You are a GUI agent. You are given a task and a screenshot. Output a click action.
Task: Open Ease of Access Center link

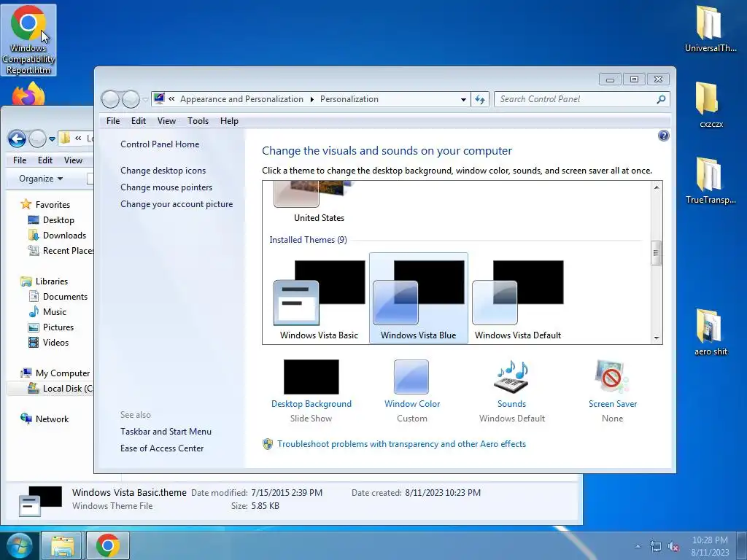[161, 448]
